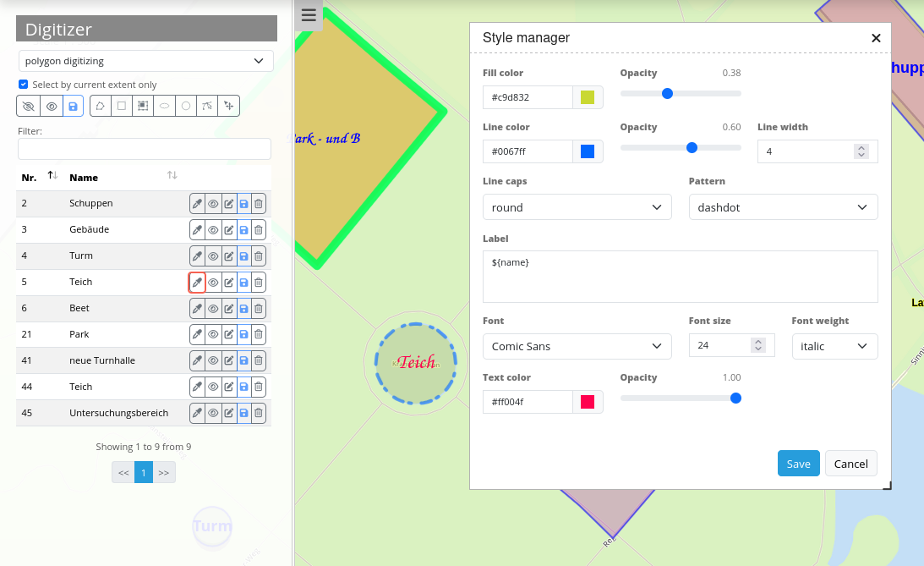This screenshot has height=566, width=924.
Task: Choose the draw ellipse tool
Action: (x=164, y=106)
